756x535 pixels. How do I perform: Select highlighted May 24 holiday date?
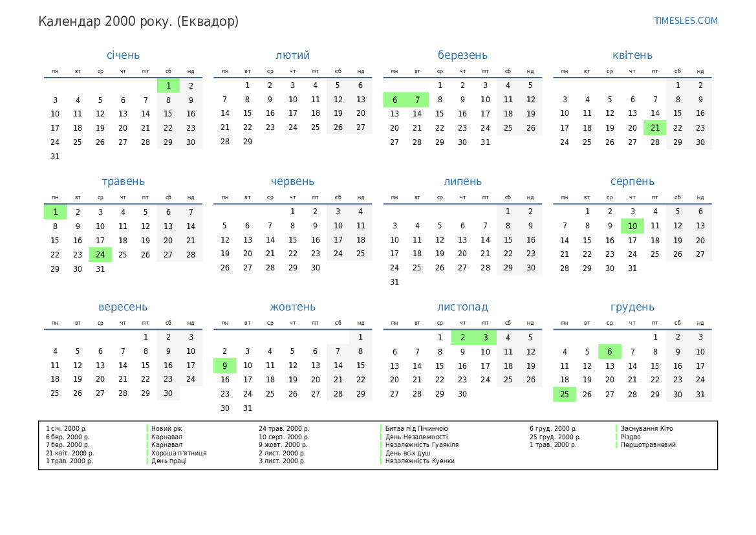click(100, 254)
